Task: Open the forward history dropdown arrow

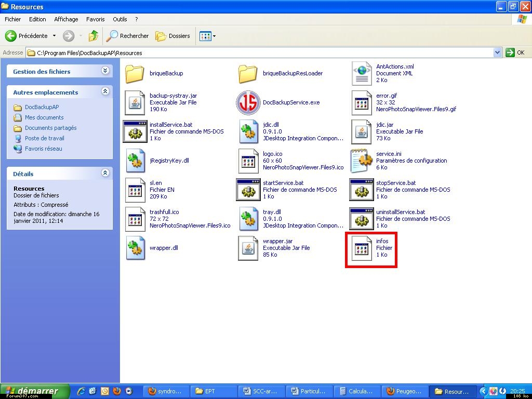Action: [x=81, y=36]
